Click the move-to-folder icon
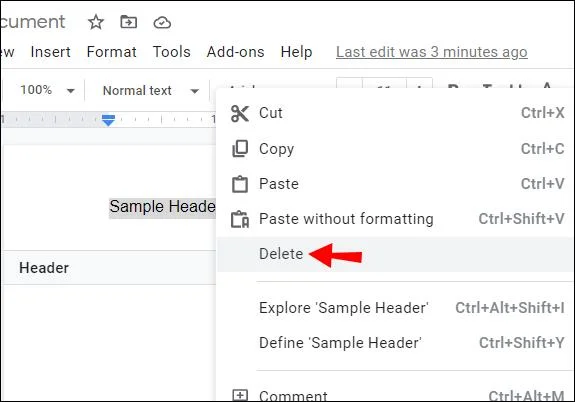Screen dimensions: 575x402 (129, 22)
